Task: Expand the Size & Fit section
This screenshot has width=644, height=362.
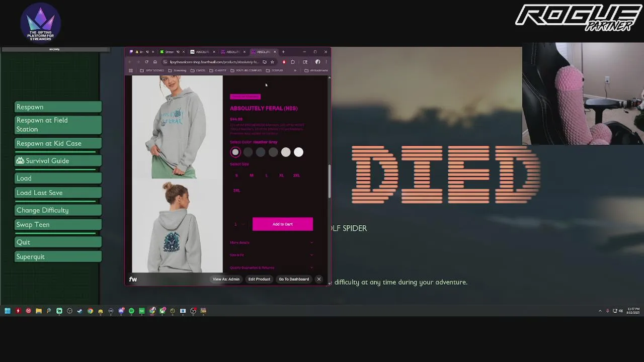Action: [272, 255]
